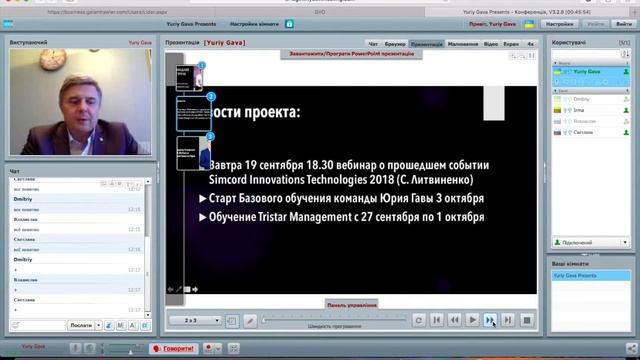Click the chat scrollbar up arrow

tap(148, 181)
